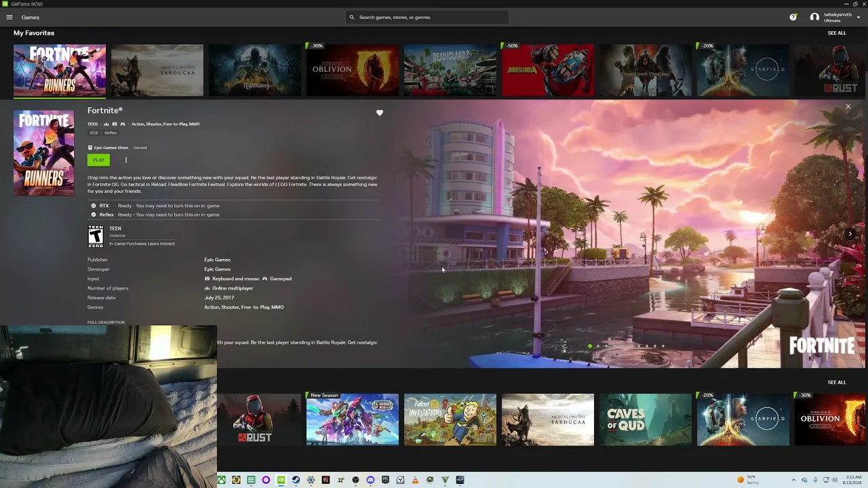Click the multiplayer icon in players row

[208, 288]
